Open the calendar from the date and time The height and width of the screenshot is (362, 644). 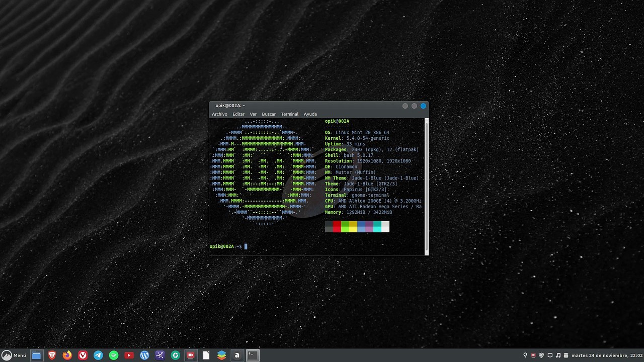tap(607, 355)
